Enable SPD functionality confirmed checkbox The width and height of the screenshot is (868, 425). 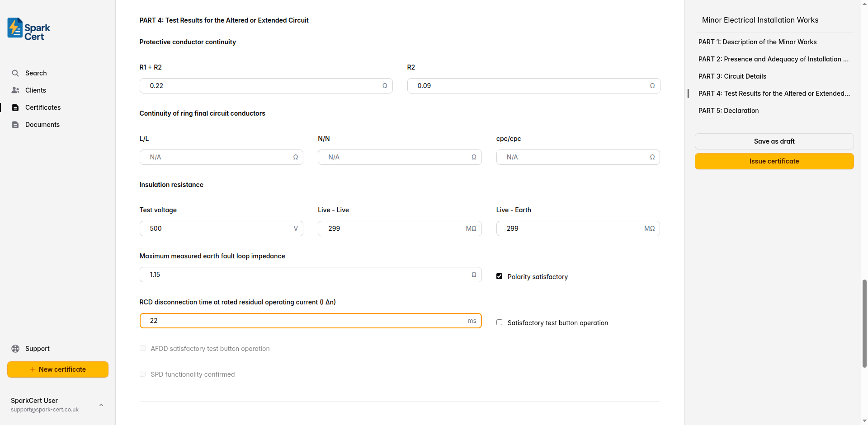tap(143, 374)
